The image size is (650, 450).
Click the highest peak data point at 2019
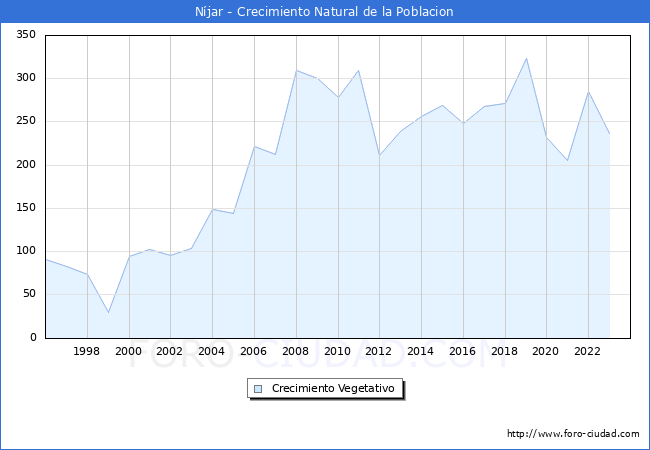pyautogui.click(x=526, y=58)
